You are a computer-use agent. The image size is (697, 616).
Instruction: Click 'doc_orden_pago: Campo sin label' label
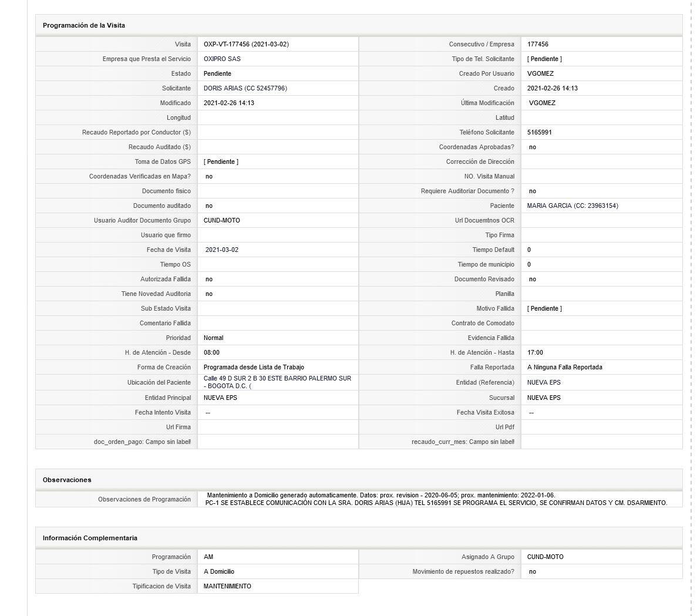142,442
